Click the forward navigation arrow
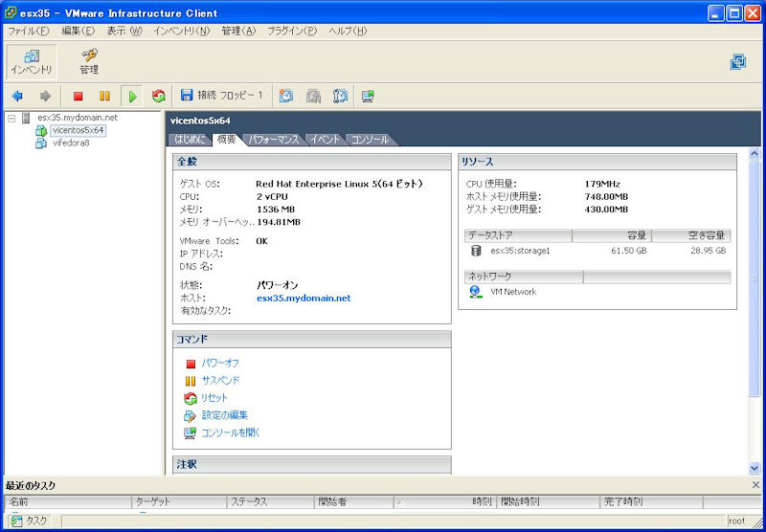 [x=45, y=96]
